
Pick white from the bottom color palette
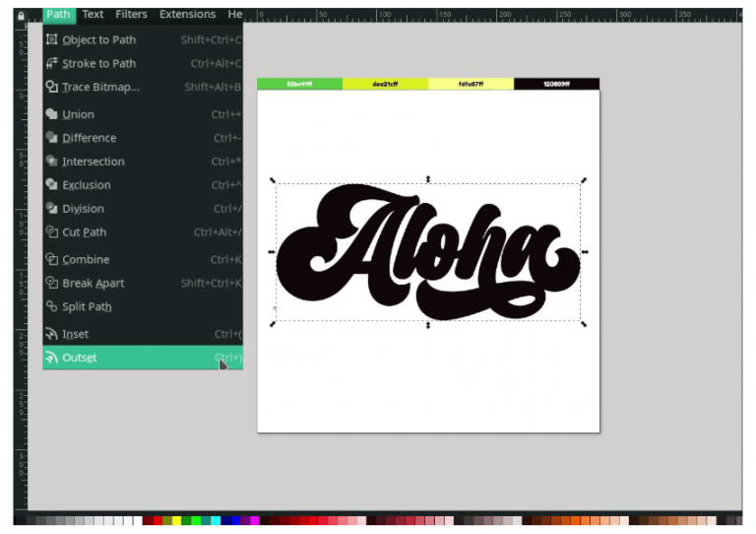[138, 520]
